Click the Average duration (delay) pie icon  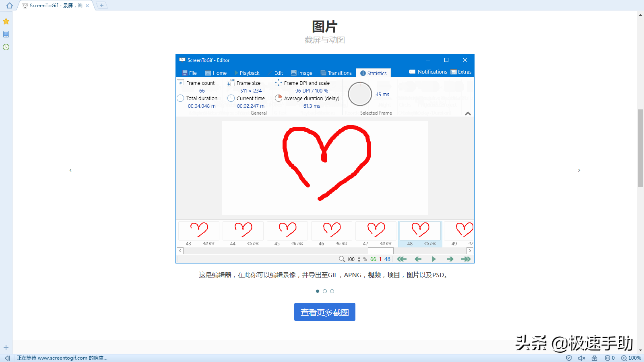click(x=279, y=98)
